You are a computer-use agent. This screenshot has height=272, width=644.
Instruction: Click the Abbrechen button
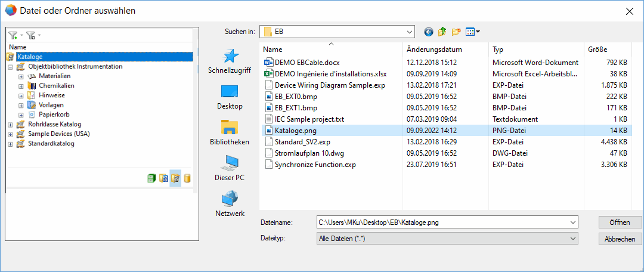pyautogui.click(x=620, y=239)
